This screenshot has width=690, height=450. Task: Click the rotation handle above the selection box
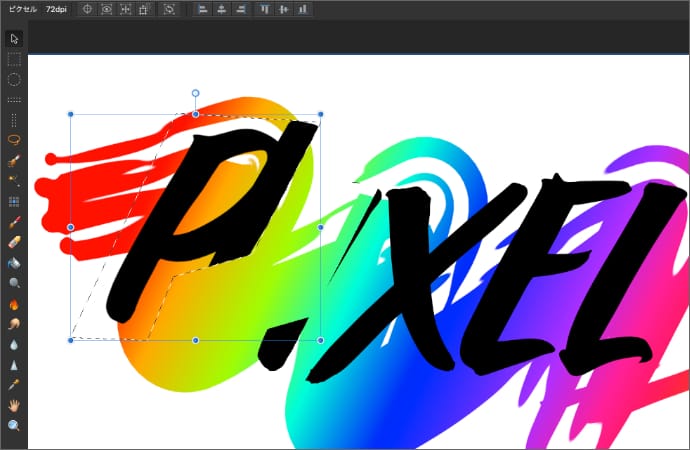point(195,93)
